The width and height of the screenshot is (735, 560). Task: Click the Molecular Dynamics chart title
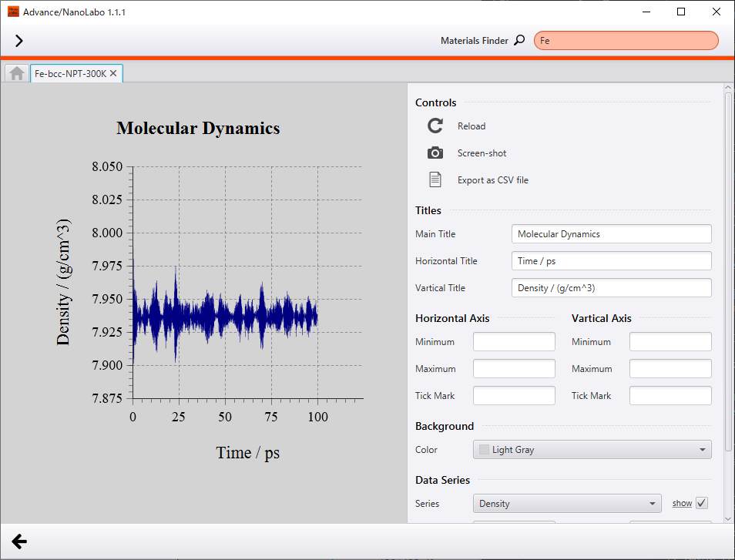198,128
